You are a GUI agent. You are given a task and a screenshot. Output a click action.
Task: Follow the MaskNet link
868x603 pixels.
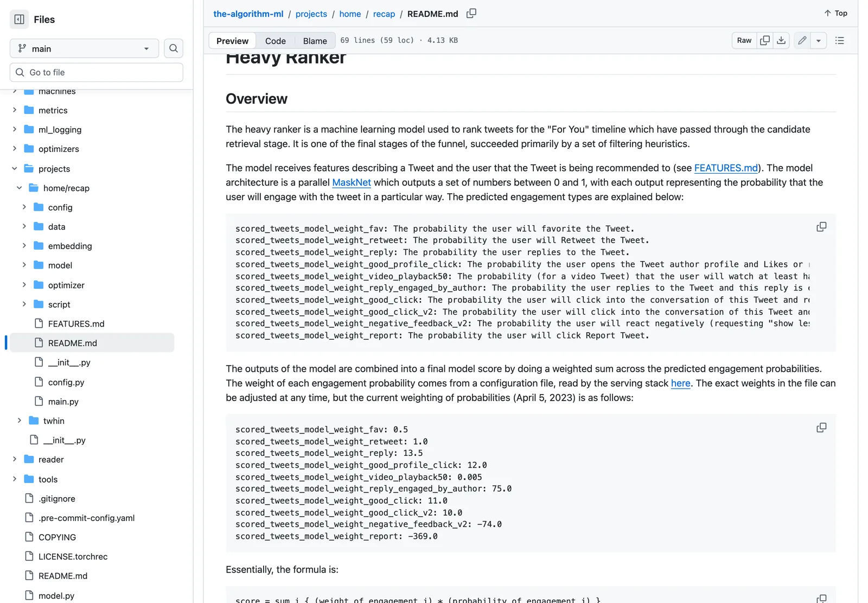[x=352, y=182]
